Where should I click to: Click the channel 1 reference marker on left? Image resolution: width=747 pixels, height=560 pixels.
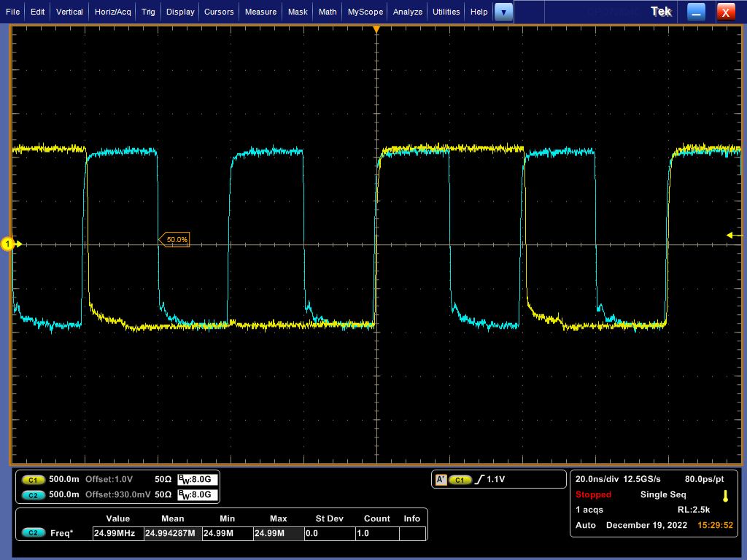click(x=8, y=244)
